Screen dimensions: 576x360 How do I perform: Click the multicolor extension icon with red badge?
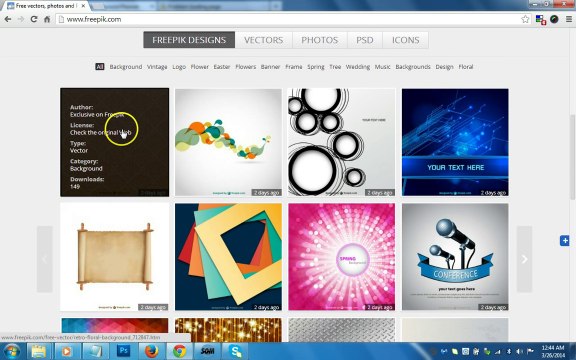tap(540, 19)
